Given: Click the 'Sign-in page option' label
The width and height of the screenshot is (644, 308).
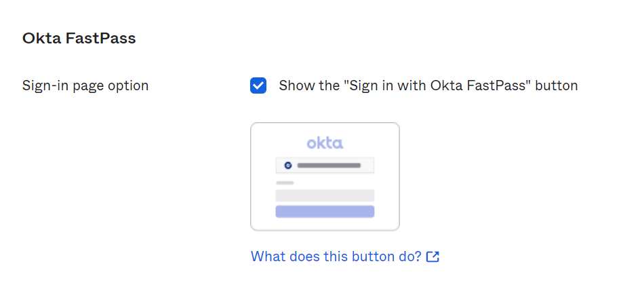Looking at the screenshot, I should (85, 86).
